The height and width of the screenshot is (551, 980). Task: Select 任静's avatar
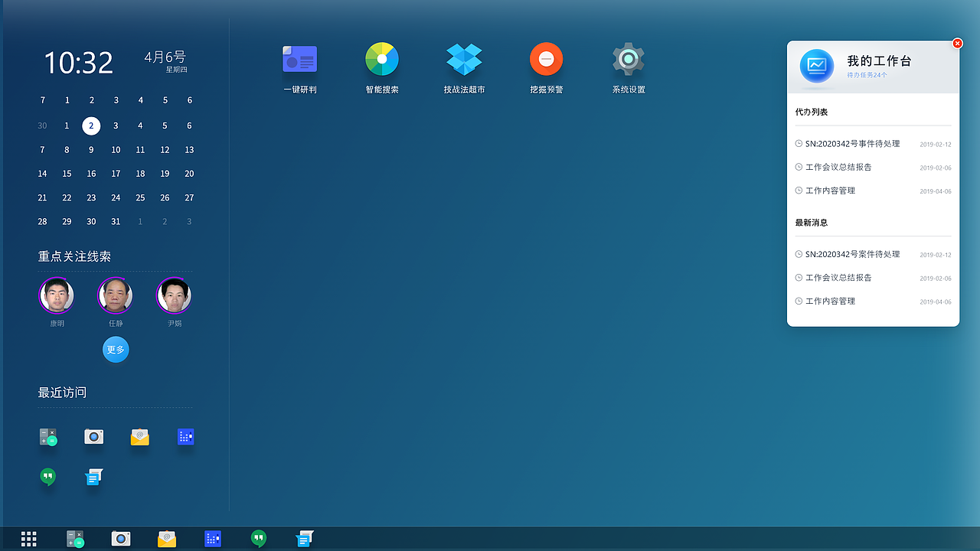(x=116, y=295)
